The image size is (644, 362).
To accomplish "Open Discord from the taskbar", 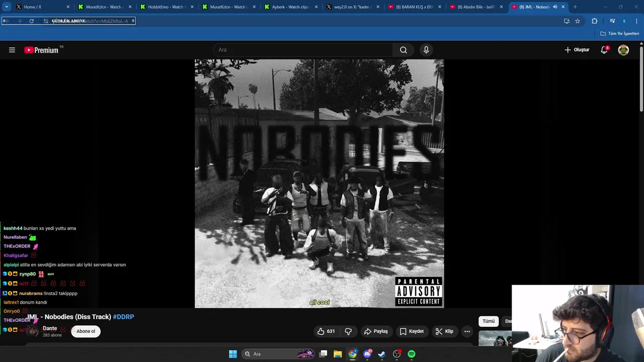I will tap(367, 354).
